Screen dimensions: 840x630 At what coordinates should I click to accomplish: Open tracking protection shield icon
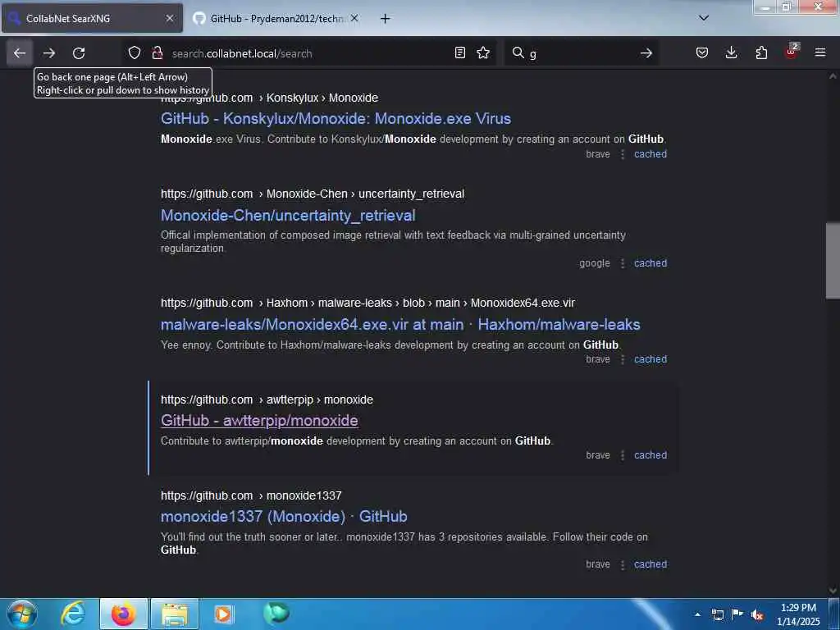pyautogui.click(x=135, y=52)
